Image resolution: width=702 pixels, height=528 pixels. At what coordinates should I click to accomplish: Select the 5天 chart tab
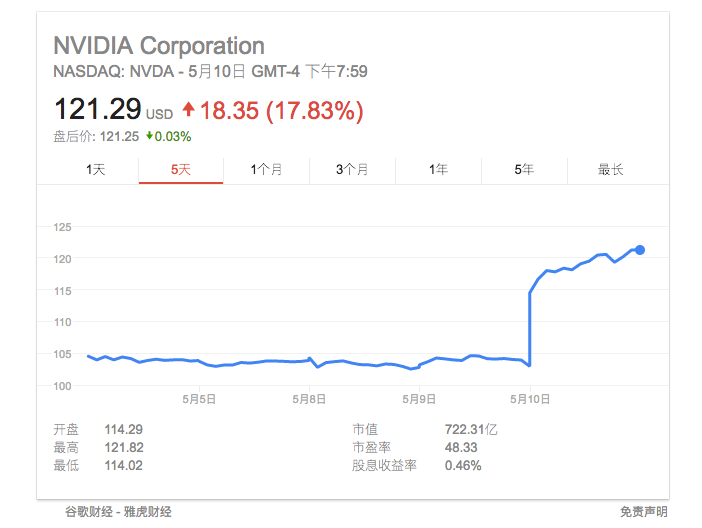tap(181, 170)
